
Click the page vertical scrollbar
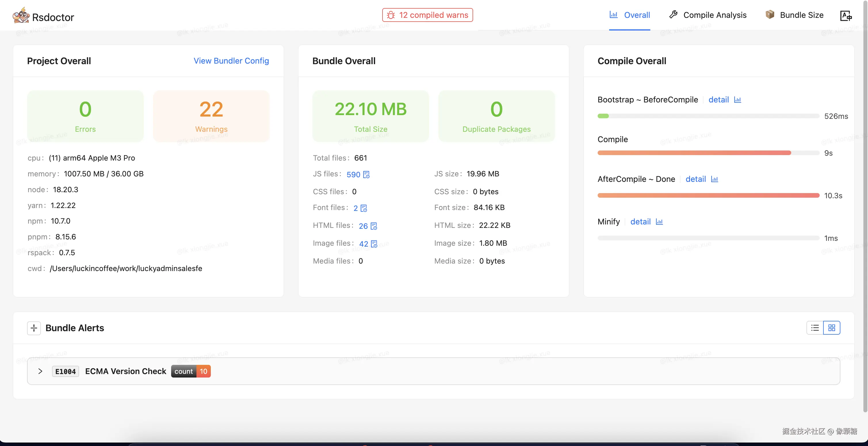pyautogui.click(x=865, y=202)
